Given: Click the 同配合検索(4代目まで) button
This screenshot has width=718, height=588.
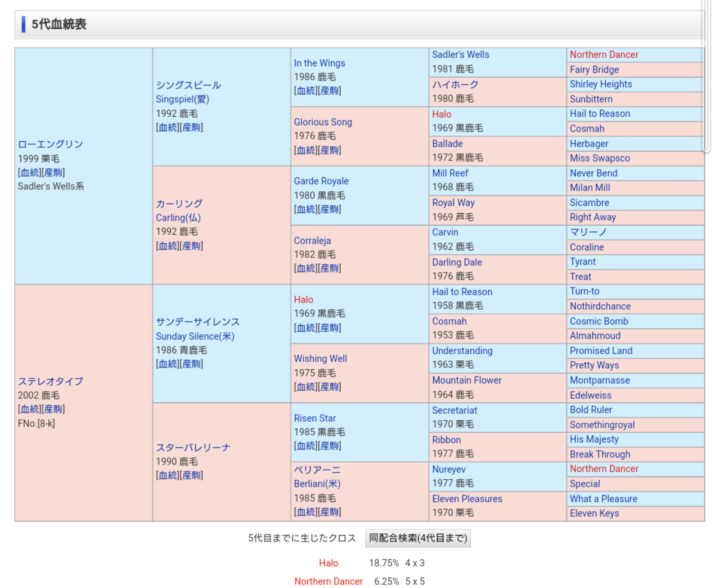Looking at the screenshot, I should coord(418,538).
